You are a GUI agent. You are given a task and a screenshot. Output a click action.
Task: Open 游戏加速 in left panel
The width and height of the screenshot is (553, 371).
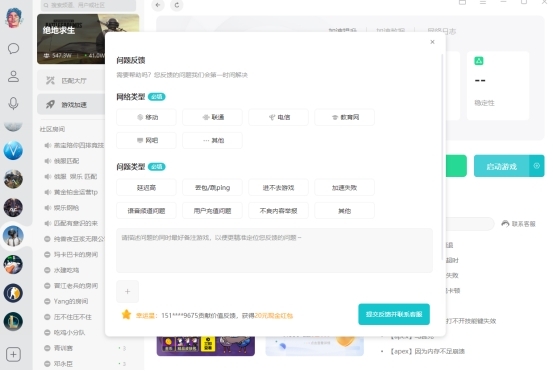(x=71, y=104)
